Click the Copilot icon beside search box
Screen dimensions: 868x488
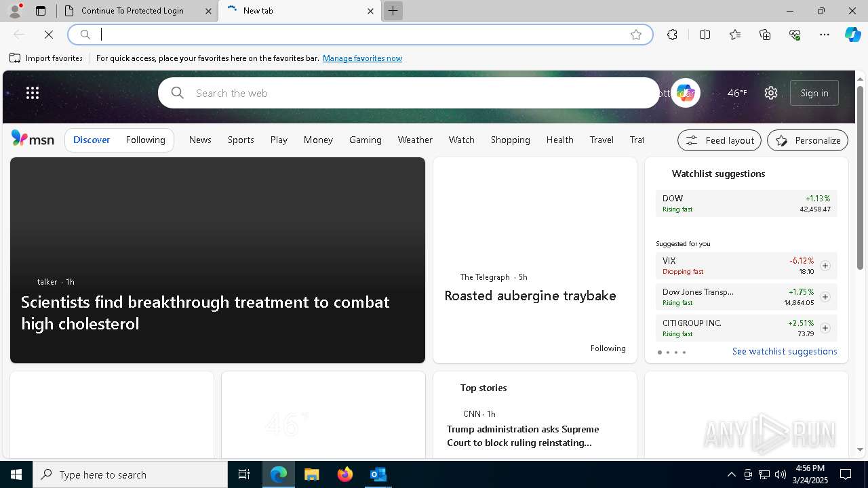pos(685,93)
